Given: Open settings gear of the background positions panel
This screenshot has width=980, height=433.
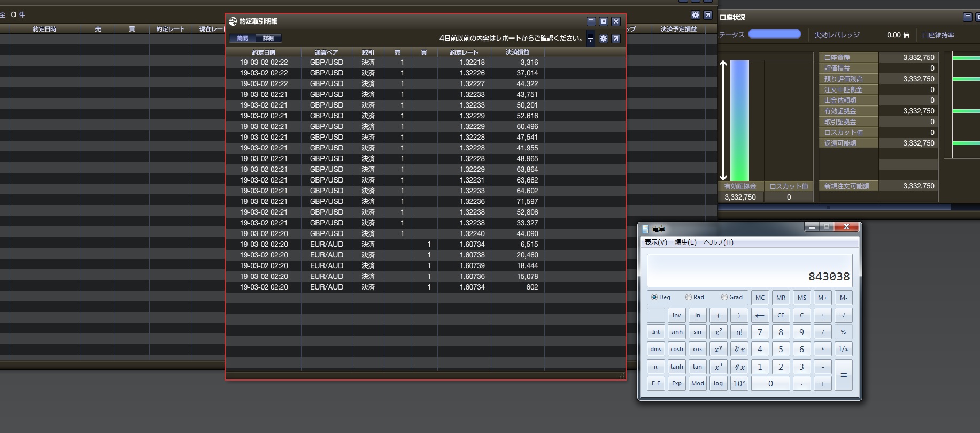Looking at the screenshot, I should point(695,15).
